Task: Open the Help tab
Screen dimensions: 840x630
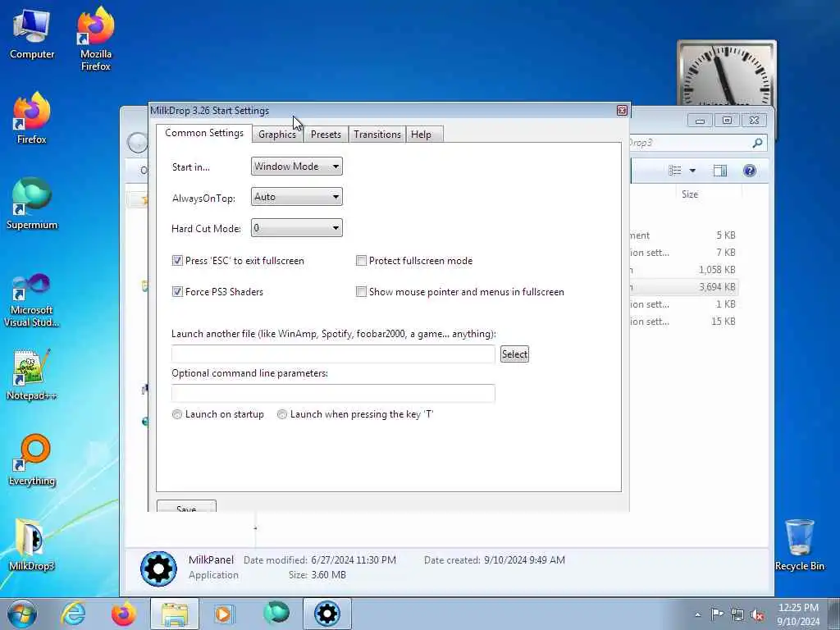Action: pos(424,135)
